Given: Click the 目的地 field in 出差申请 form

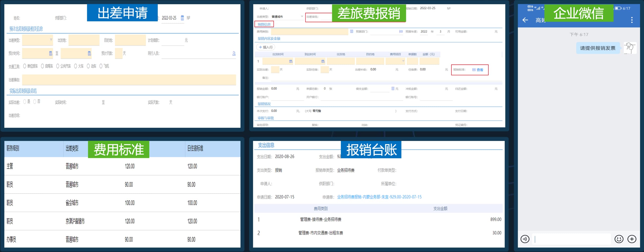Looking at the screenshot, I should click(130, 40).
